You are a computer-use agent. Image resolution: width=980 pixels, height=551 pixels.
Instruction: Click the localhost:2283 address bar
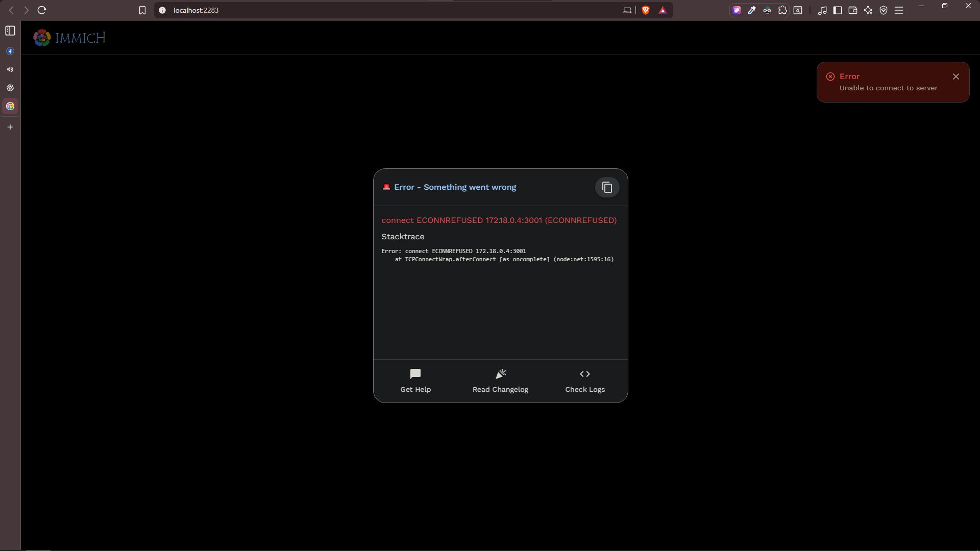(x=357, y=10)
